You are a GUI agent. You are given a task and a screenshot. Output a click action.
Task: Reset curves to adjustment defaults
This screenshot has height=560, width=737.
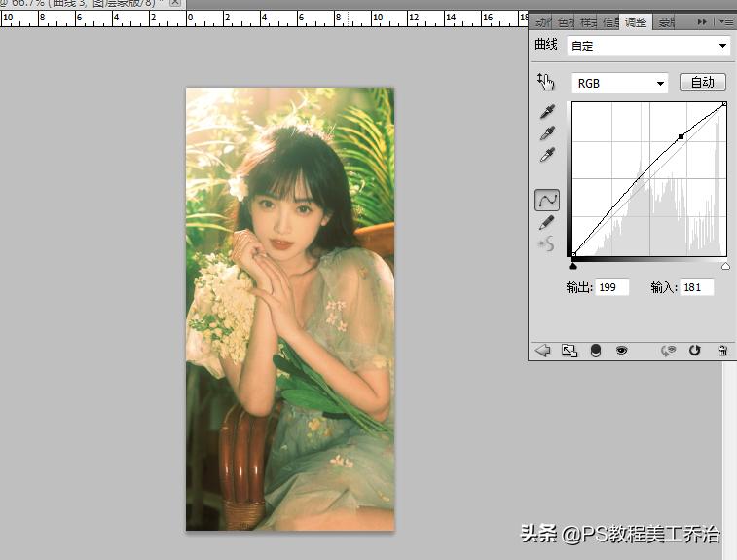695,351
